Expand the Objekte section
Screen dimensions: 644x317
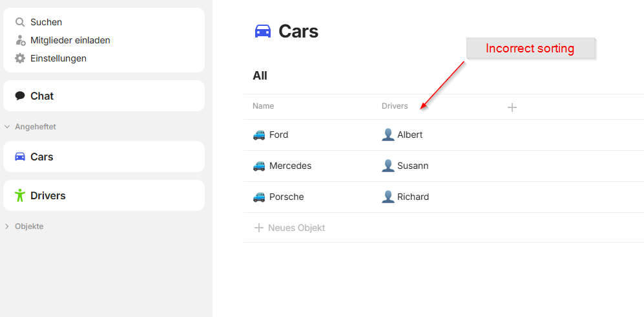point(7,226)
